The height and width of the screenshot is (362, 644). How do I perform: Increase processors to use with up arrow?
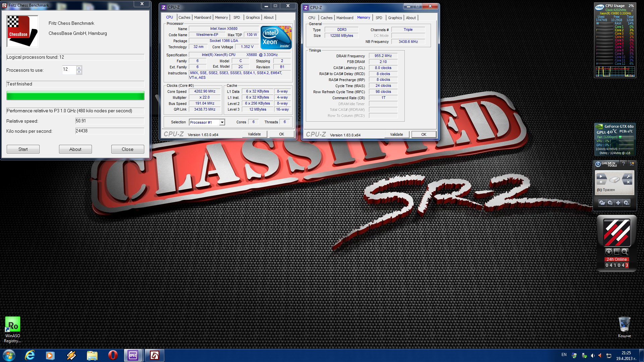click(79, 68)
